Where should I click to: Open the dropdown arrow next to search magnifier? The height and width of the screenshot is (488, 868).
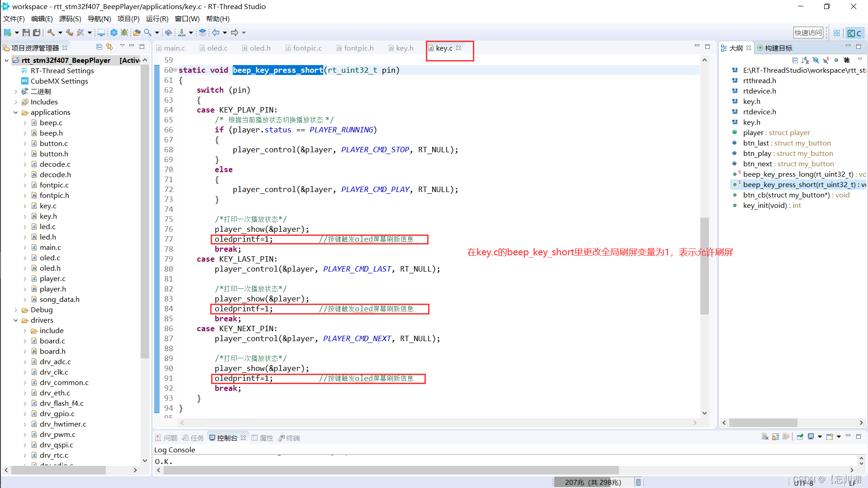pos(157,33)
